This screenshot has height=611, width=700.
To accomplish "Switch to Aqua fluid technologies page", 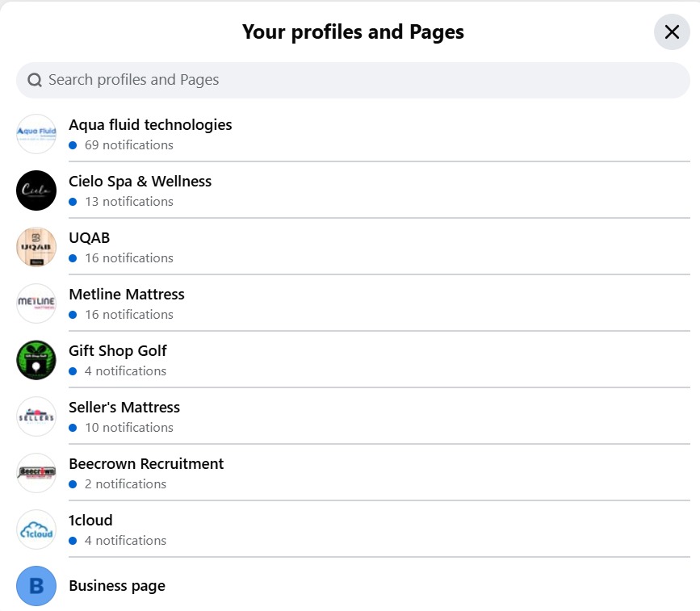I will pos(150,125).
